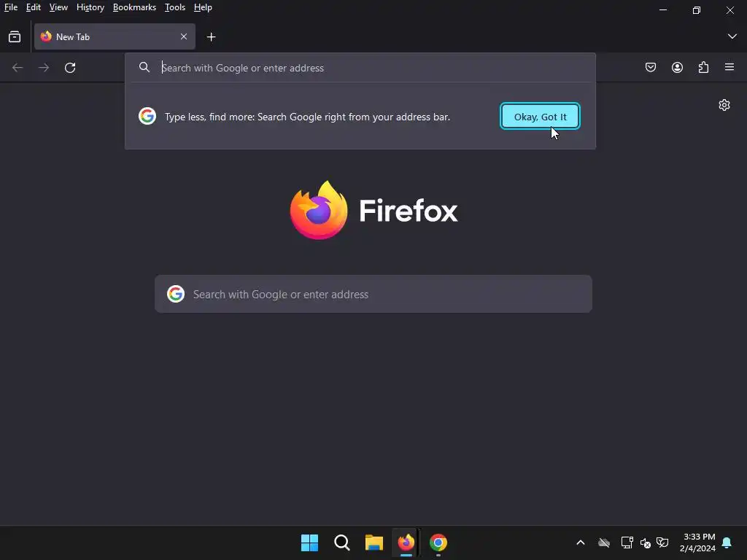Open the Firefox View icon
The image size is (747, 560).
pos(15,36)
